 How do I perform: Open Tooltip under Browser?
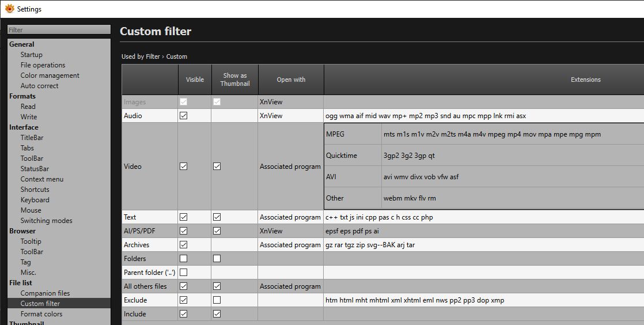[31, 241]
